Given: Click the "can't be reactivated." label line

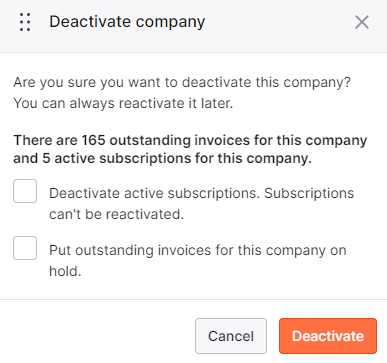Looking at the screenshot, I should (x=117, y=214).
